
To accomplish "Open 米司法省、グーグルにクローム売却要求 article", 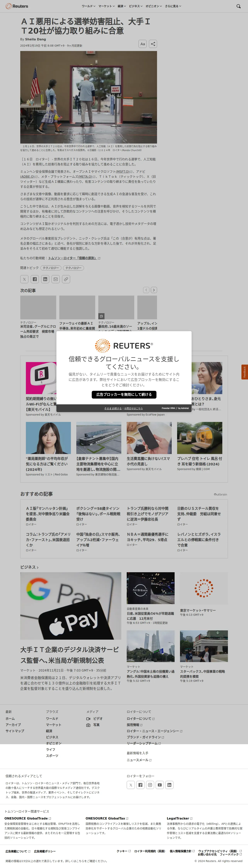I will click(38, 331).
